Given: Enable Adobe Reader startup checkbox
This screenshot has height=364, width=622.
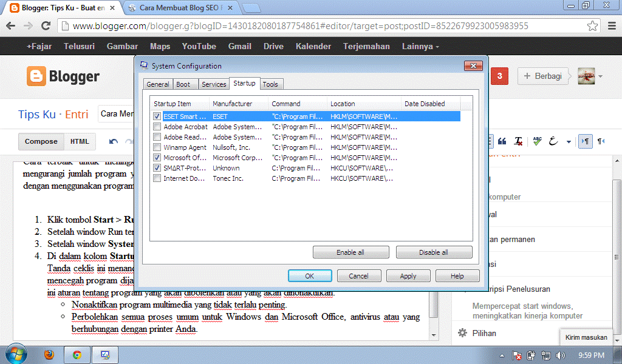Looking at the screenshot, I should pyautogui.click(x=157, y=137).
